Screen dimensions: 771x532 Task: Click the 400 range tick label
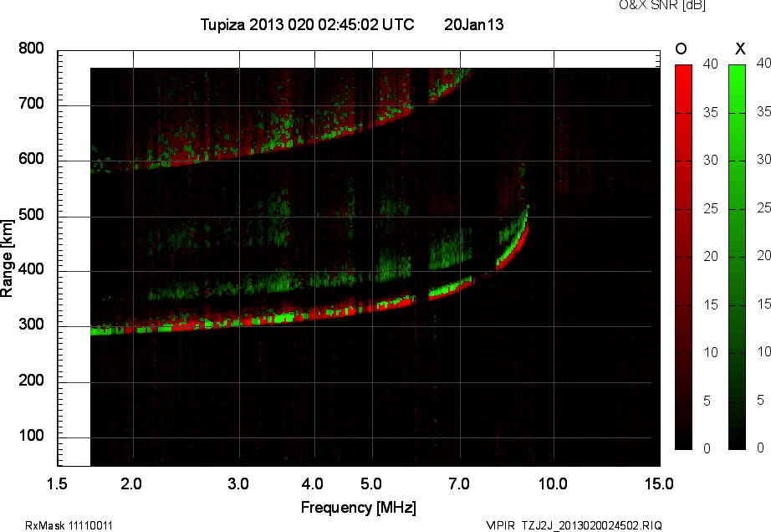pyautogui.click(x=31, y=269)
